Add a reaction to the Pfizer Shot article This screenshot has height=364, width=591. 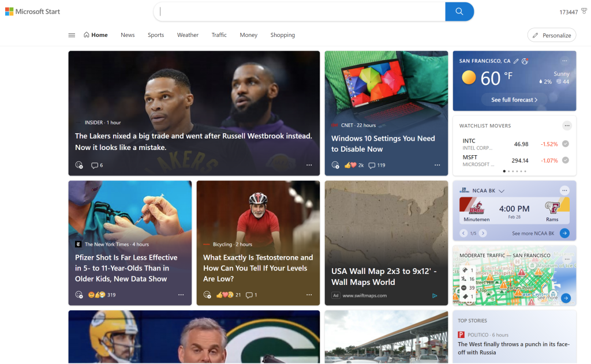point(78,295)
